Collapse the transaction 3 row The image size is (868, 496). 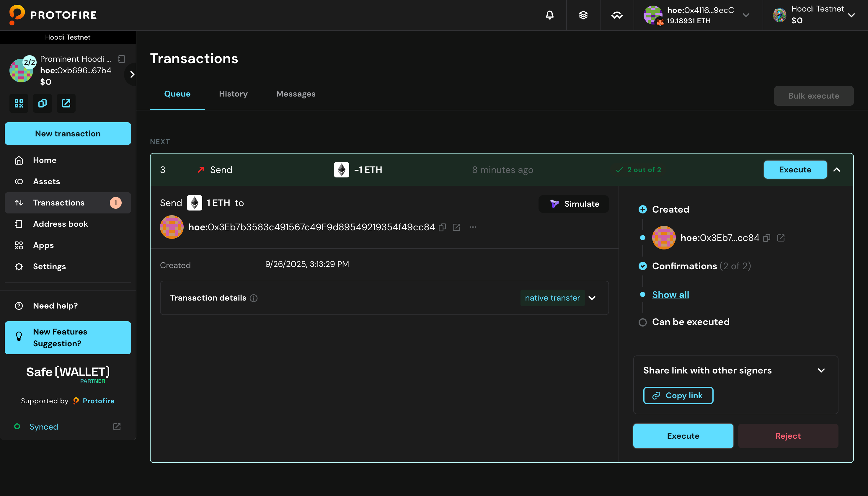(837, 170)
